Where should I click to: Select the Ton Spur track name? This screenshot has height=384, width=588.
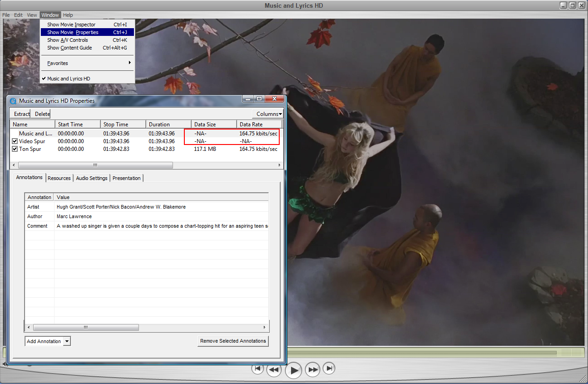(30, 149)
